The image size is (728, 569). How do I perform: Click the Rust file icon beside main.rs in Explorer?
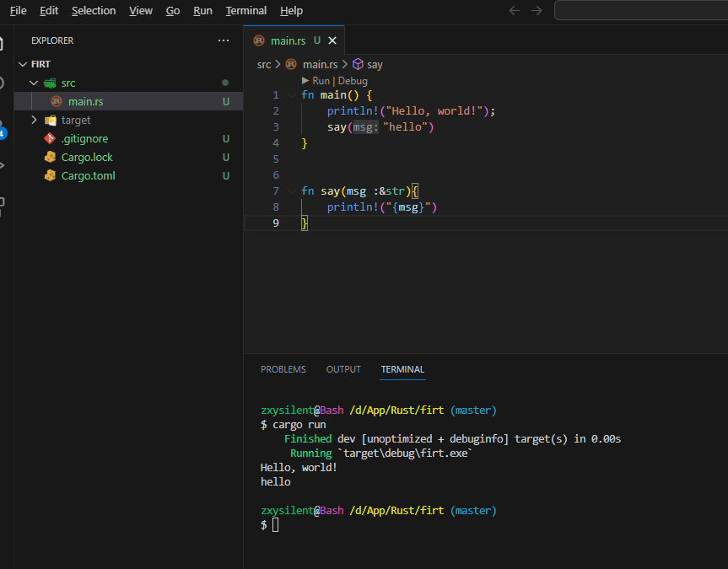57,102
